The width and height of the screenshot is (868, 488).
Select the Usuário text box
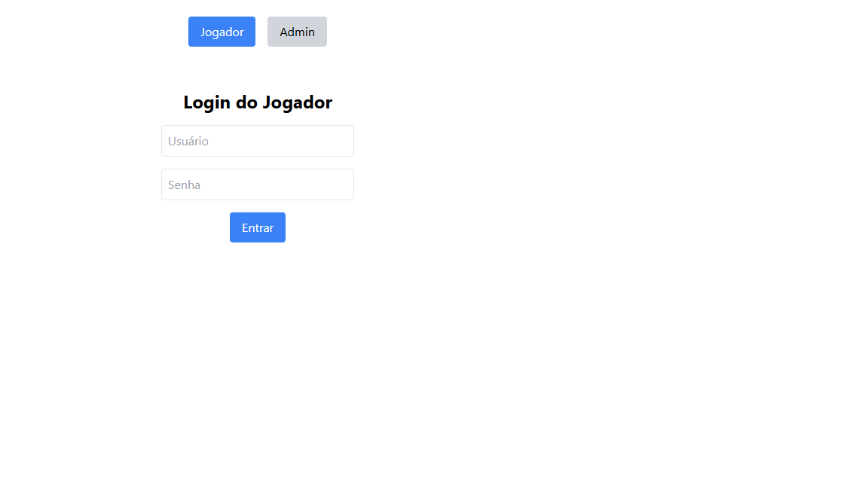click(x=258, y=141)
